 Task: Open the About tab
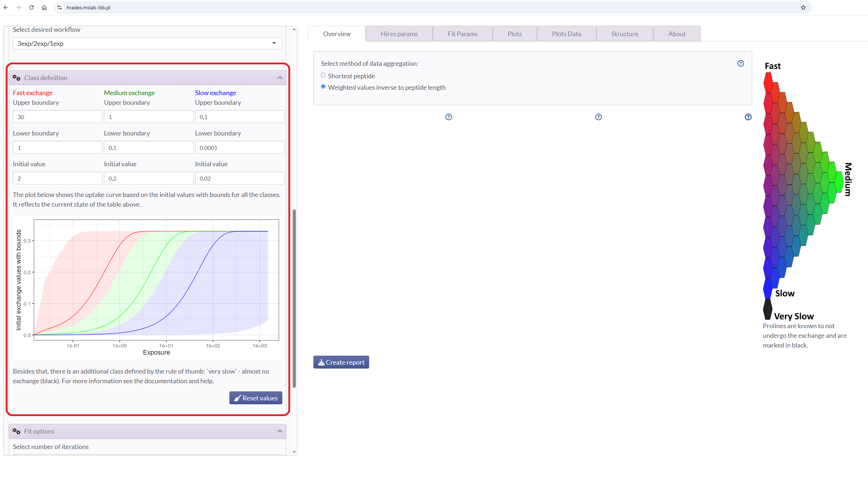pos(677,34)
